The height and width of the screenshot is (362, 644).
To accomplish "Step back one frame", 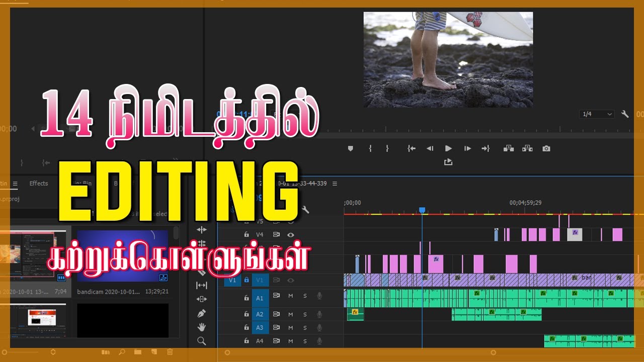I will [x=430, y=148].
